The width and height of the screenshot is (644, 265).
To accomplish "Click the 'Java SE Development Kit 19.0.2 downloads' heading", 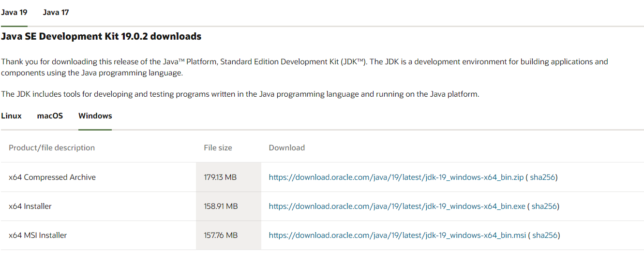I will pos(101,37).
